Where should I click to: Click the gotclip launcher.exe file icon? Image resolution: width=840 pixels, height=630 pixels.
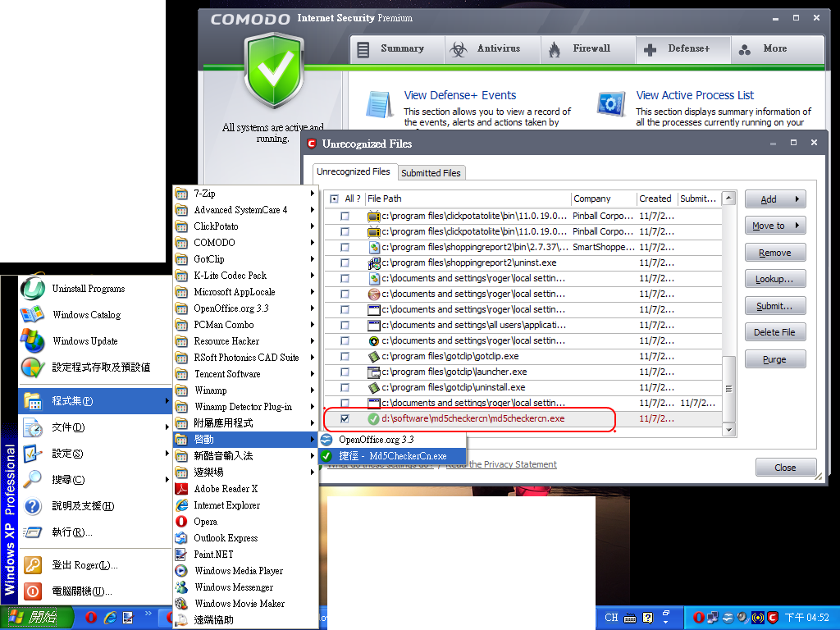(x=374, y=372)
